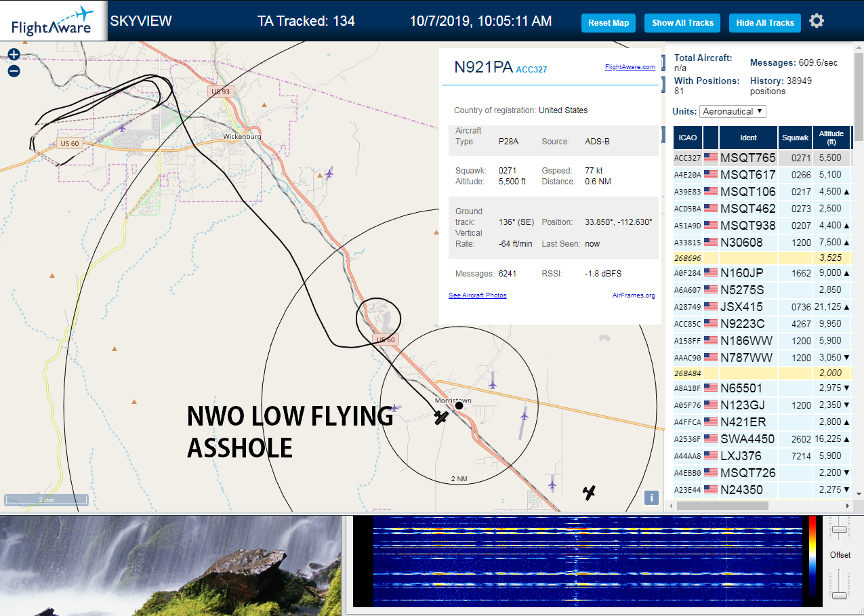Select the N30608 aircraft row
The width and height of the screenshot is (864, 616).
coord(762,242)
